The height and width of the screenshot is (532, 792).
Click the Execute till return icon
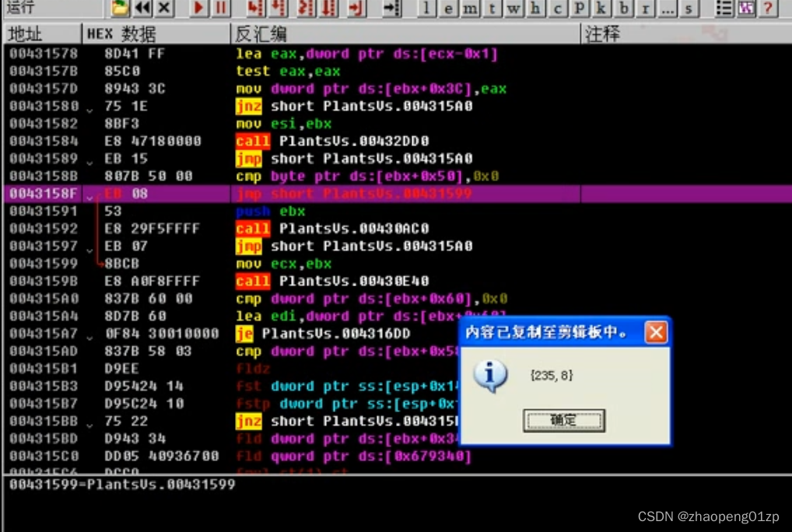(356, 8)
